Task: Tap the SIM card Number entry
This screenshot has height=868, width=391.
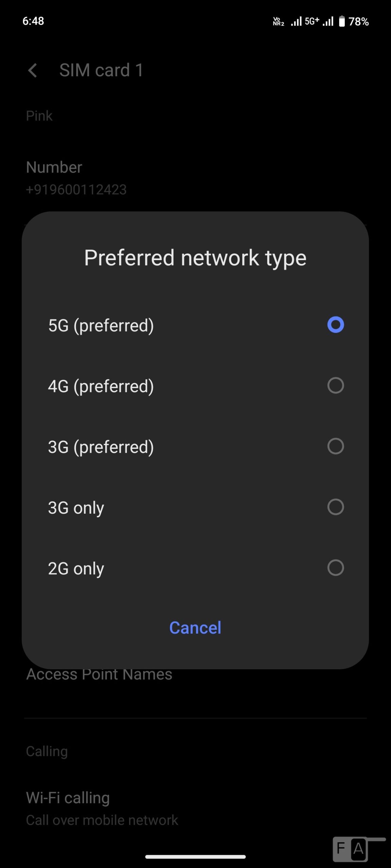Action: point(76,178)
